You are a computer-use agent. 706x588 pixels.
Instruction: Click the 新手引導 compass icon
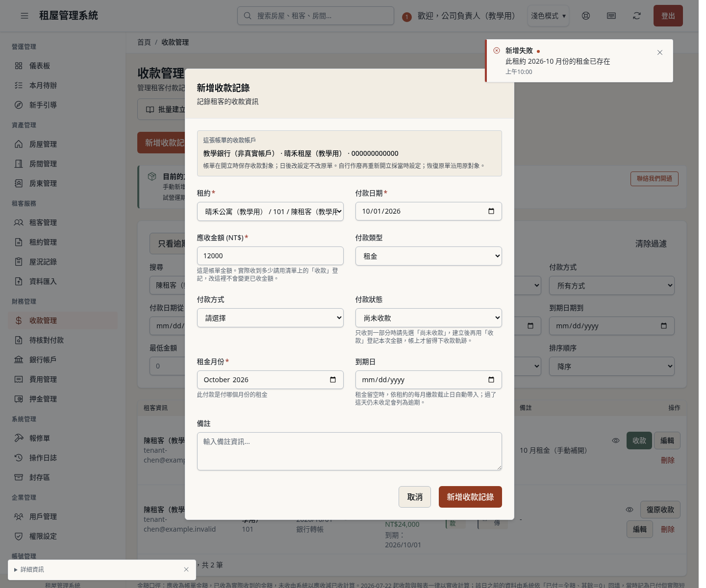click(x=19, y=105)
